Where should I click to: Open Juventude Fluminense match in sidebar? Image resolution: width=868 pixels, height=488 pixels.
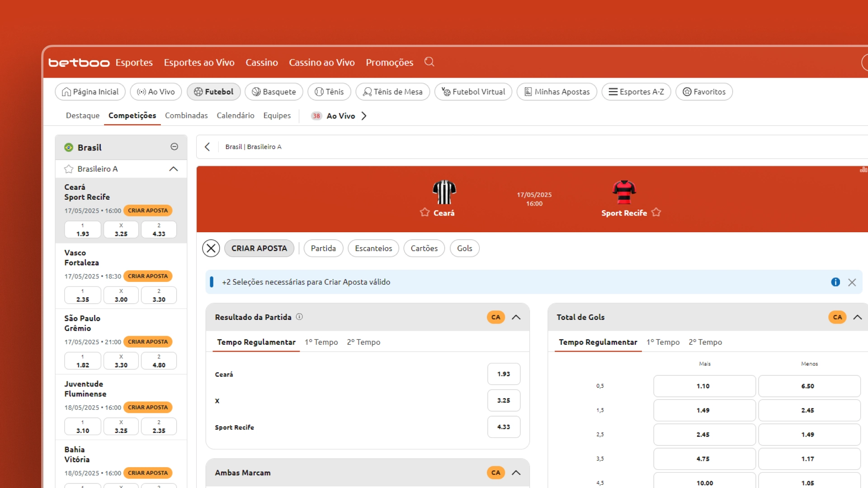click(x=85, y=389)
